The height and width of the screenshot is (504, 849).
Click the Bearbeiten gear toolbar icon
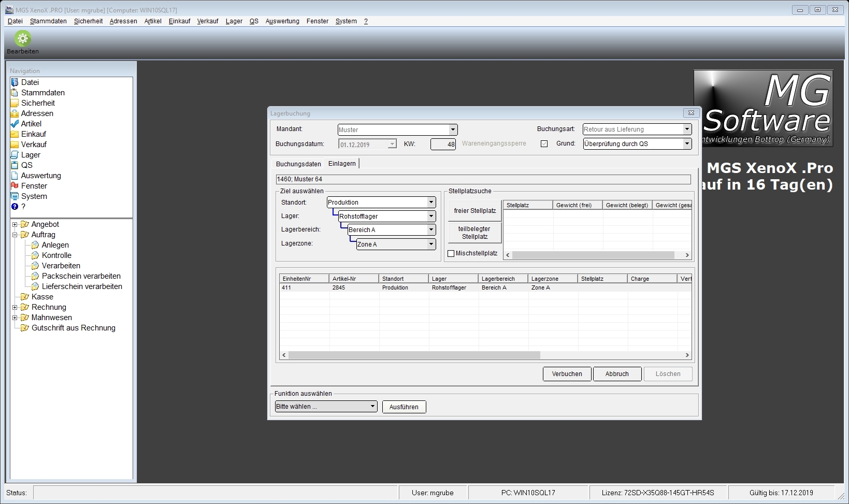(x=23, y=38)
